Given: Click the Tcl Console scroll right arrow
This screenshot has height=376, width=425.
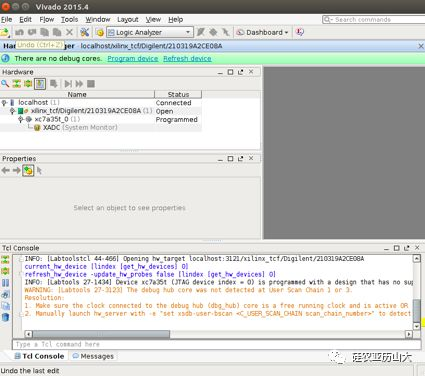Looking at the screenshot, I should (x=409, y=334).
